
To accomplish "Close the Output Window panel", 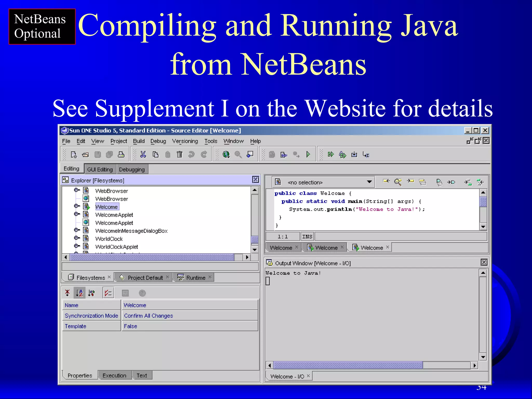I will [484, 262].
